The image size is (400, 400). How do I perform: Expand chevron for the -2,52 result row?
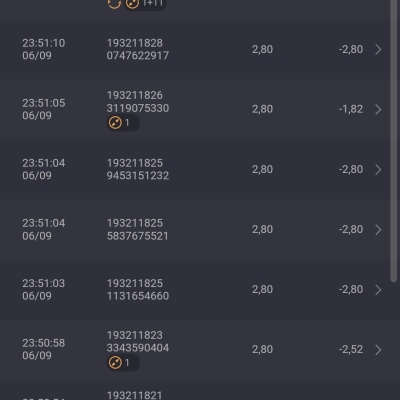378,349
